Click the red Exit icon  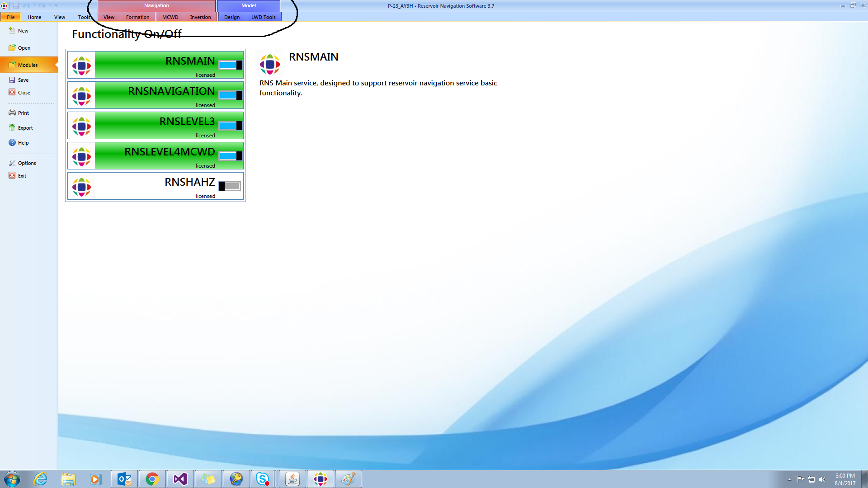(12, 175)
